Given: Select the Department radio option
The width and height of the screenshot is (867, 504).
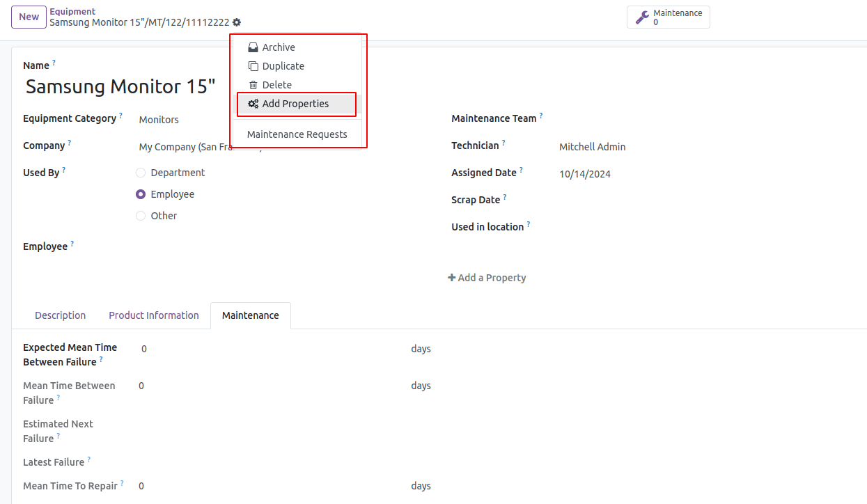Looking at the screenshot, I should coord(141,173).
